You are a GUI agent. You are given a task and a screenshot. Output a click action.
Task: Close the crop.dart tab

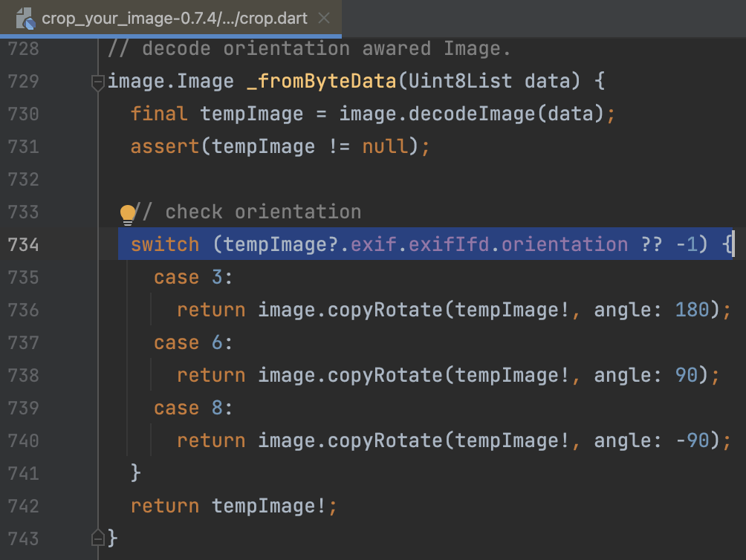[324, 19]
